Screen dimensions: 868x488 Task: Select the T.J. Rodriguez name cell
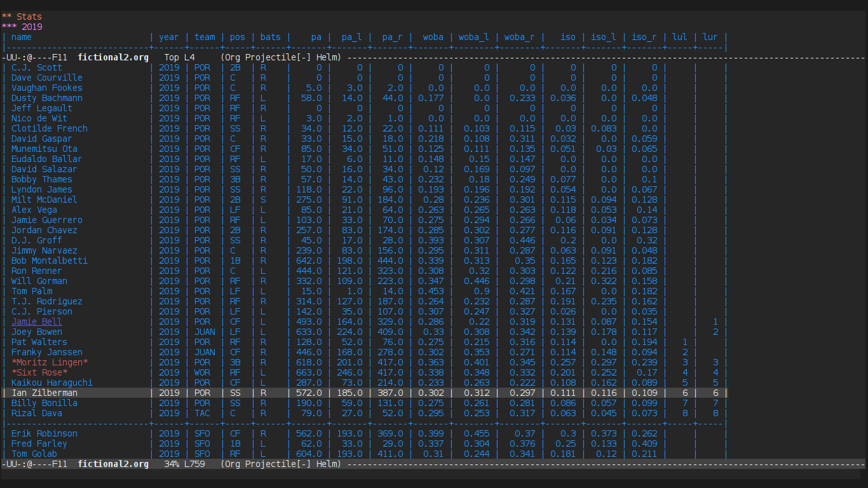[47, 301]
